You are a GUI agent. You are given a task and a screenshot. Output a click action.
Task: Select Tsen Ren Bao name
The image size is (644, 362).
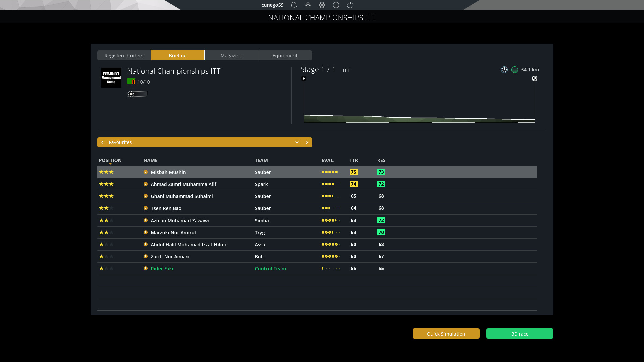166,208
